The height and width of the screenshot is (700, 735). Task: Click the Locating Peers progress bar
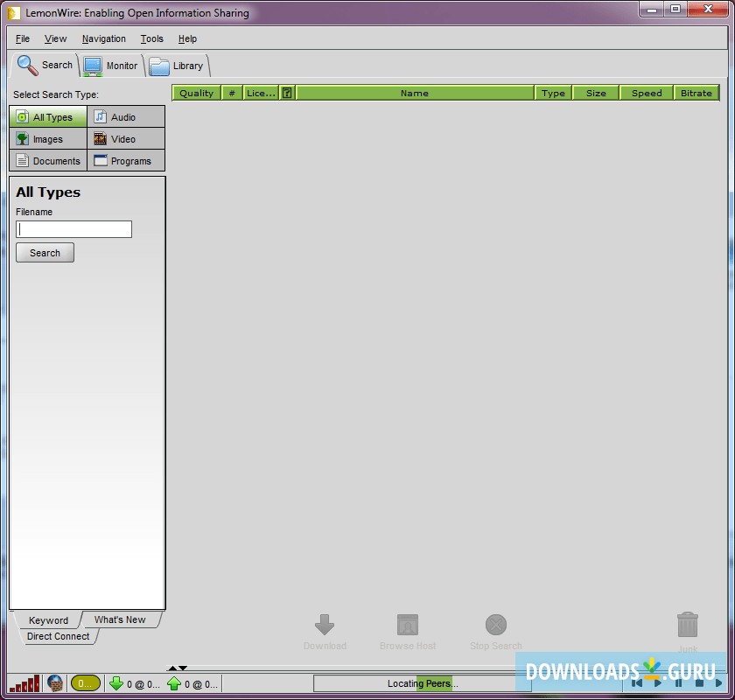click(x=422, y=683)
